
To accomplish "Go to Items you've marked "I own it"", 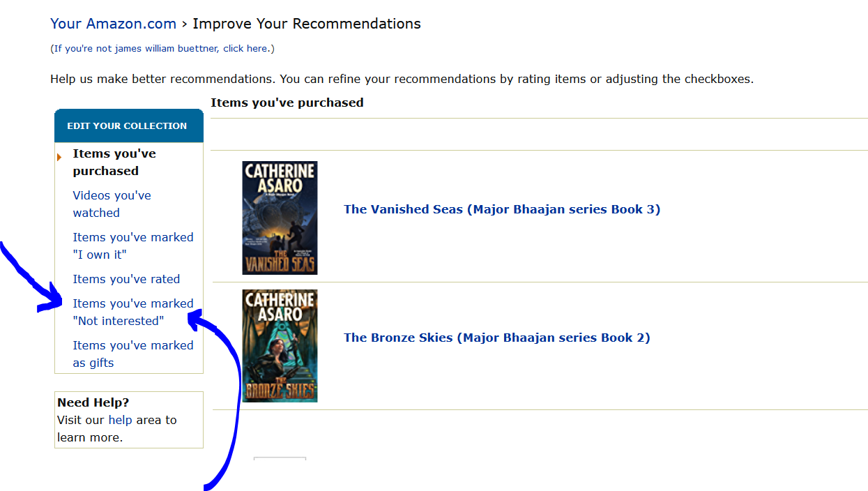I will (x=133, y=245).
